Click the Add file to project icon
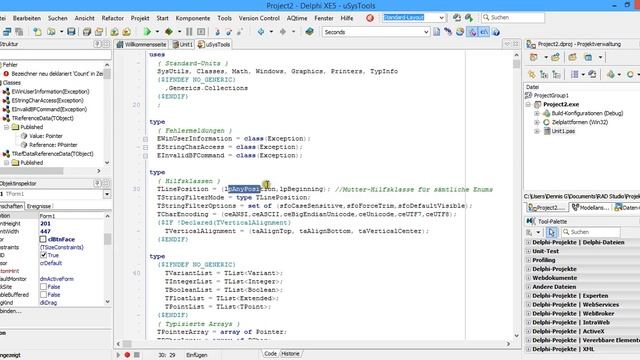 115,31
